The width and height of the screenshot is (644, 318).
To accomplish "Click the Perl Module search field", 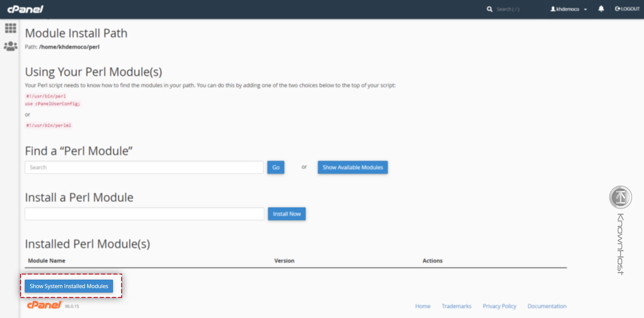I will coord(144,167).
